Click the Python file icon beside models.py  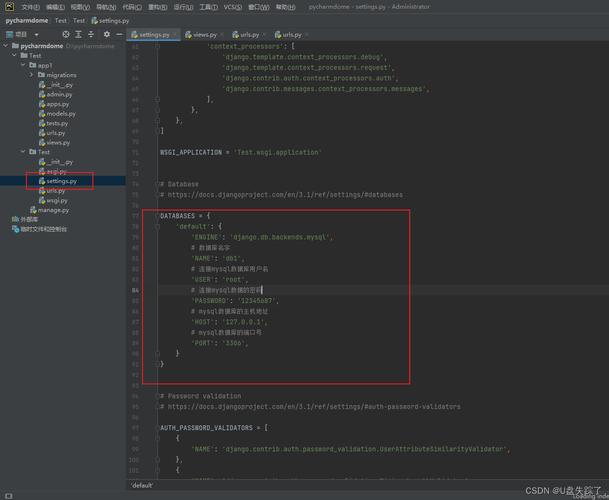(42, 113)
